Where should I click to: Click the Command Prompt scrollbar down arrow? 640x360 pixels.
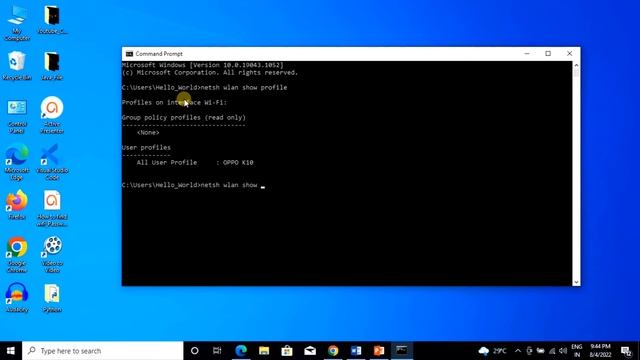tap(576, 282)
